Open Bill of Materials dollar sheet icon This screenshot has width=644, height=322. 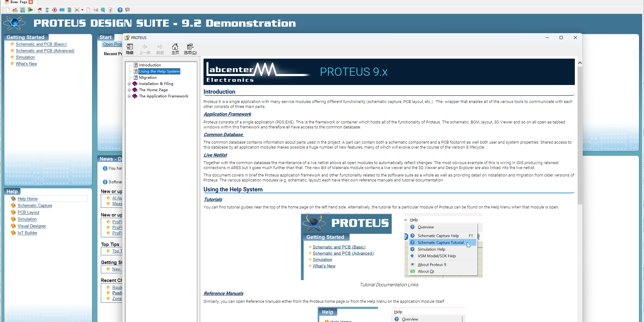110,10
